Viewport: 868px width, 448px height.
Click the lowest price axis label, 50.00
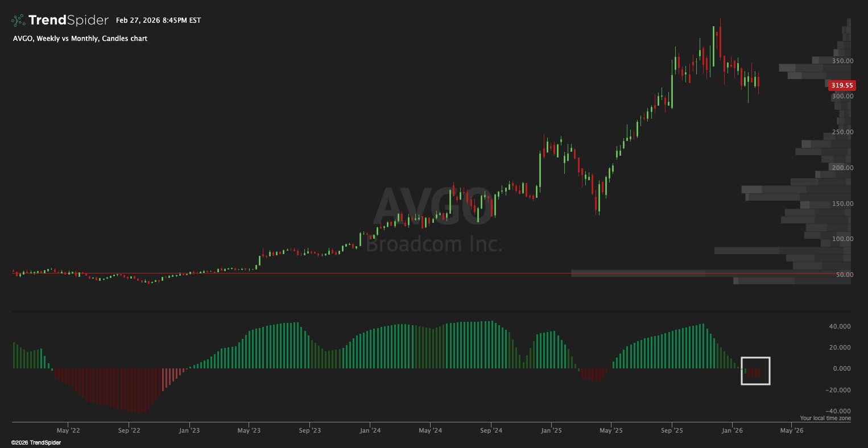coord(844,275)
